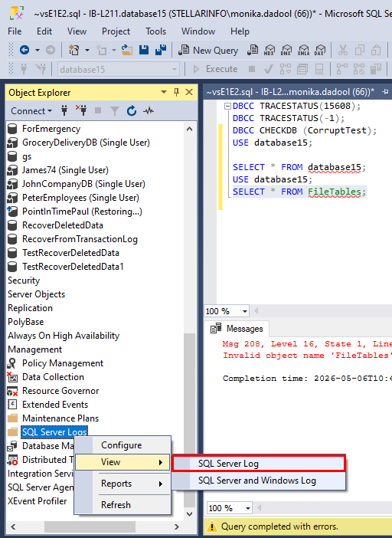
Task: Click Object Explorer vertical scrollbar up arrow
Action: tap(189, 129)
